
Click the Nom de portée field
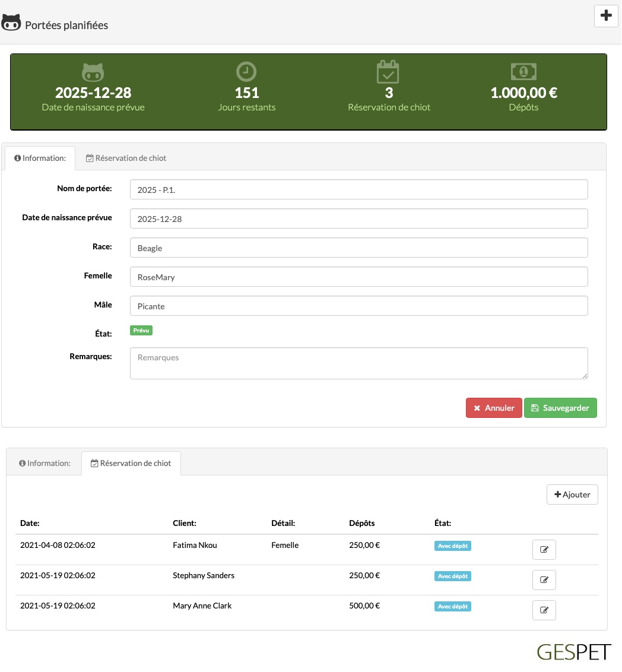click(359, 189)
